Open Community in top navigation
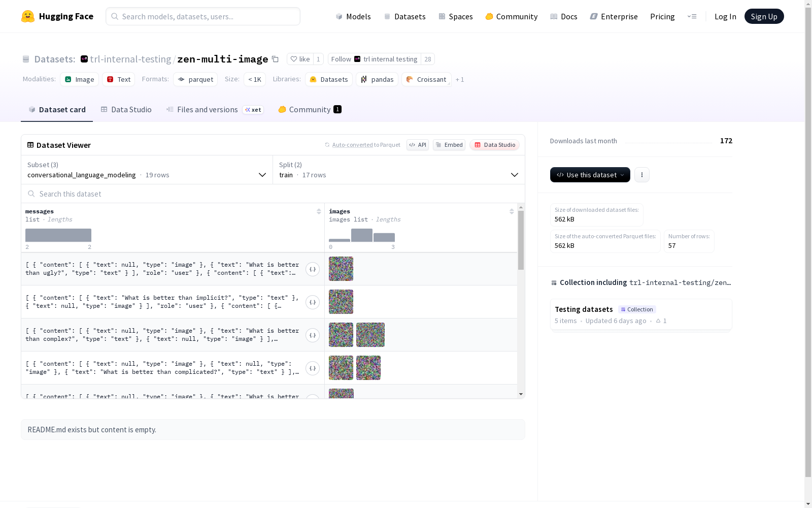Image resolution: width=812 pixels, height=508 pixels. (x=512, y=16)
